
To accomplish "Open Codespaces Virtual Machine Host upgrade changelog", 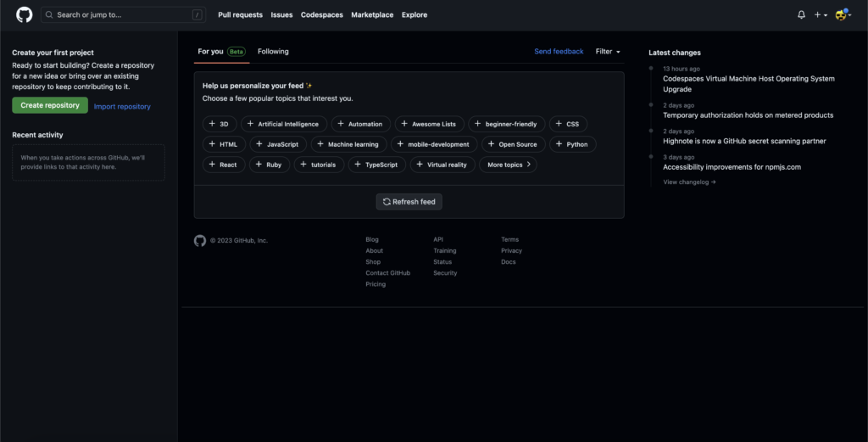I will (x=748, y=84).
